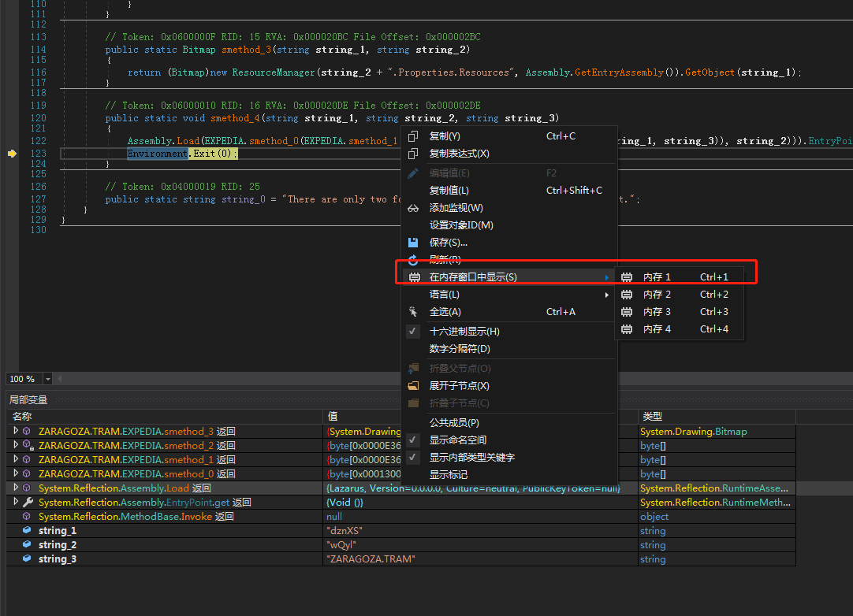This screenshot has height=616, width=853.
Task: Select 内存 3 in the submenu
Action: pyautogui.click(x=679, y=312)
